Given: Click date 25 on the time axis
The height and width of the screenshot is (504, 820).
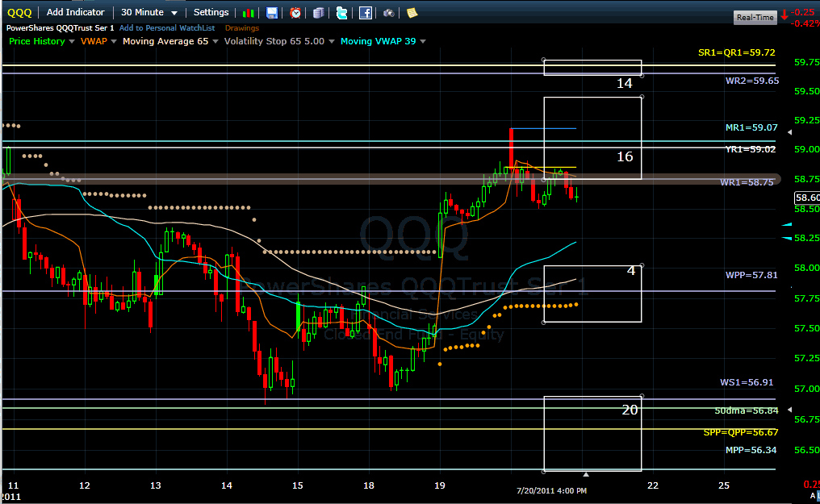Looking at the screenshot, I should click(724, 485).
